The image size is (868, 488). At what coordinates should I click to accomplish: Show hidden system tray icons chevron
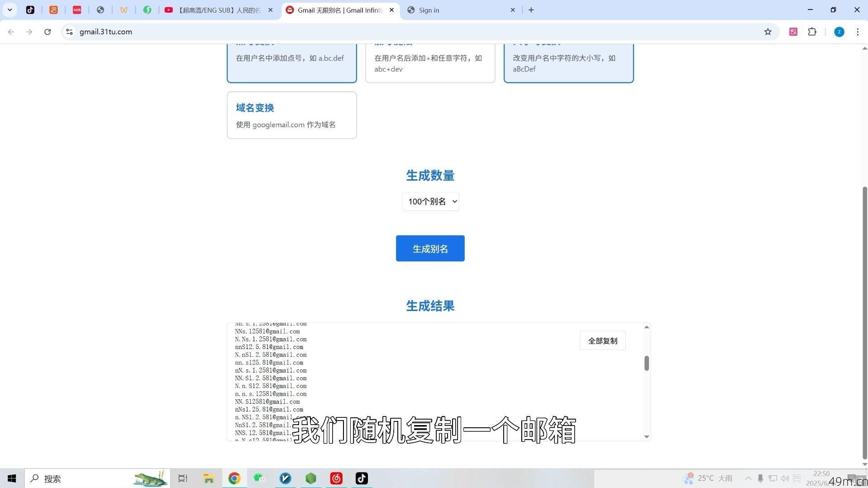point(748,478)
